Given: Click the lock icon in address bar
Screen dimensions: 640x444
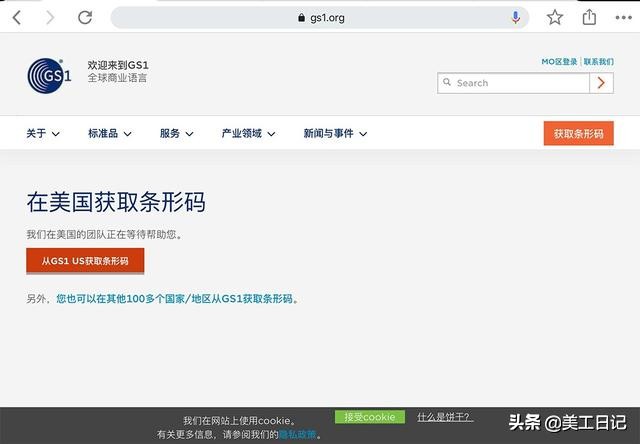Looking at the screenshot, I should (x=301, y=18).
